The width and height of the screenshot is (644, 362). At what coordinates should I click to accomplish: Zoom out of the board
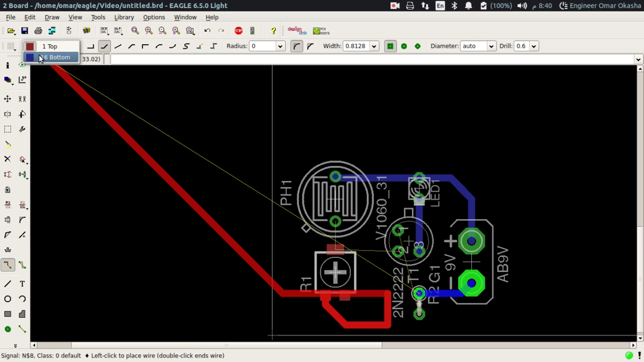(163, 31)
